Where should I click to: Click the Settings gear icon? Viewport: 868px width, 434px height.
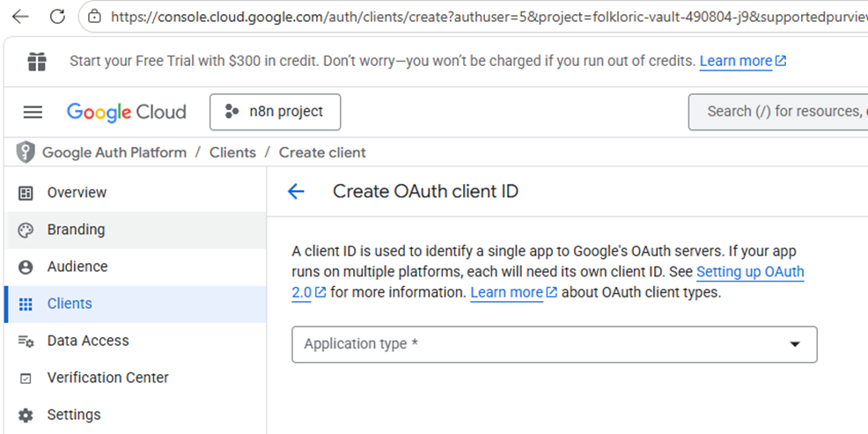point(26,415)
